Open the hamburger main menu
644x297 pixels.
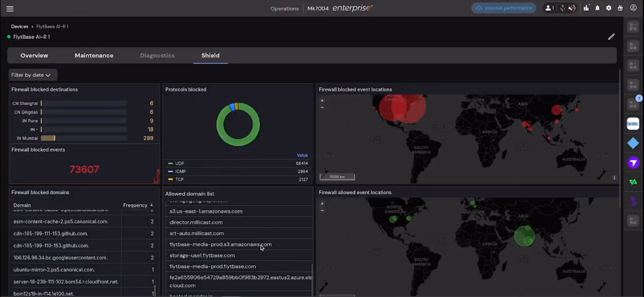(x=10, y=9)
